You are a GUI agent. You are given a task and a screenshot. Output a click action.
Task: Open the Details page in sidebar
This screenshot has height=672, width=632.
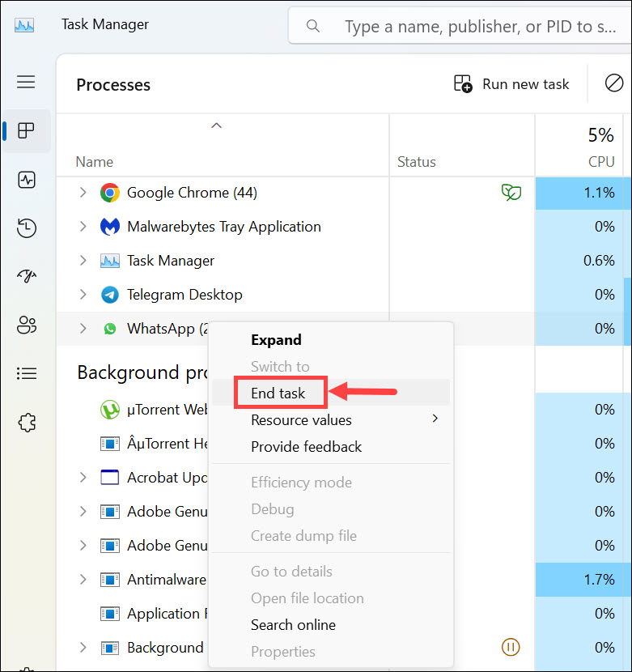click(x=26, y=373)
